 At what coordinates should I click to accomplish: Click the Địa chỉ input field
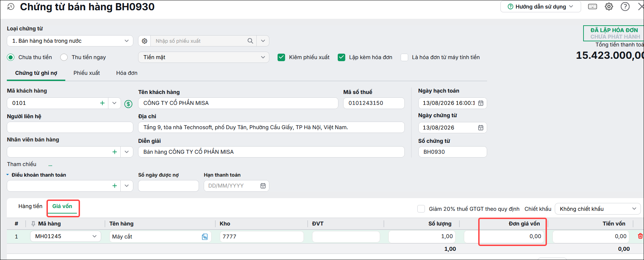[271, 127]
